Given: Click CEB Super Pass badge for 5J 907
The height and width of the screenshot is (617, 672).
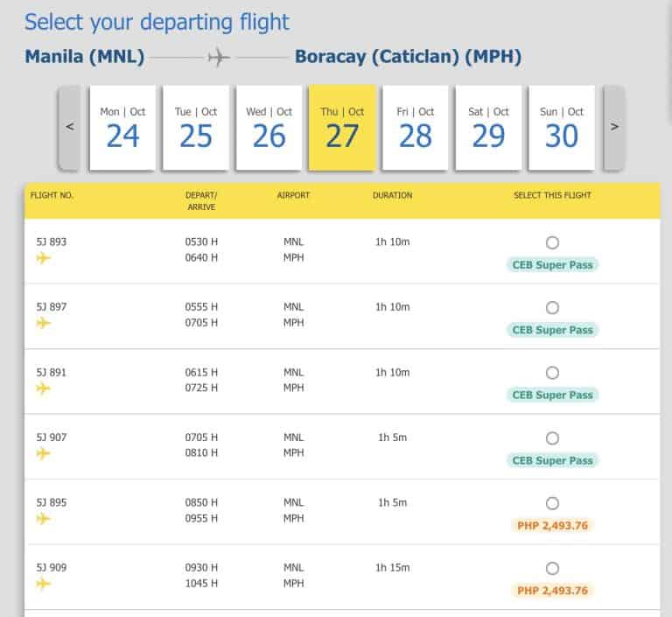Looking at the screenshot, I should 552,460.
